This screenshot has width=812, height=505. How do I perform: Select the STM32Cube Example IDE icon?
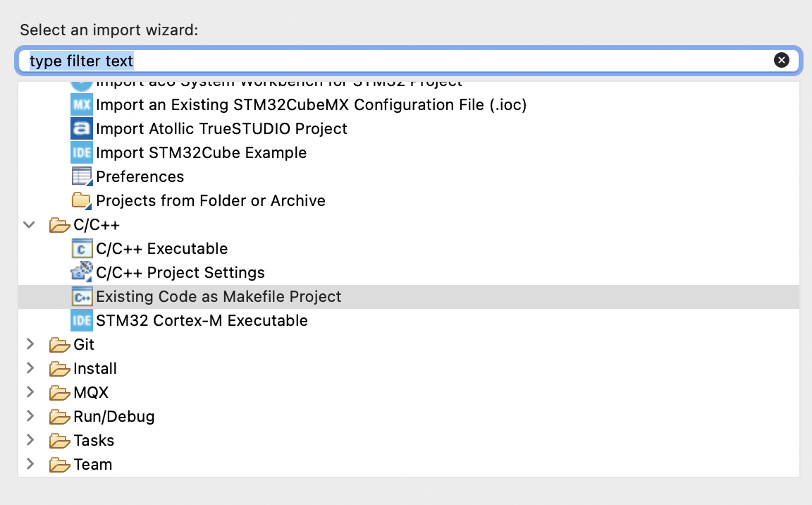pyautogui.click(x=81, y=152)
